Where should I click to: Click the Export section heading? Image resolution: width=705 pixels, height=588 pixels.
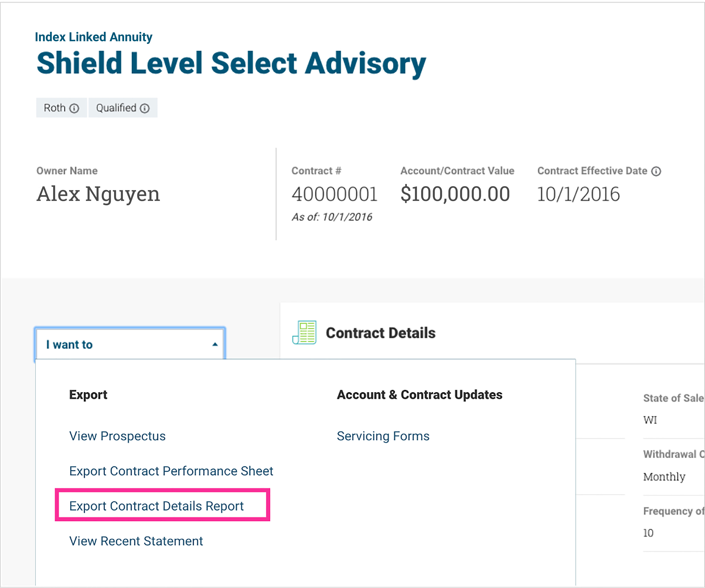88,395
